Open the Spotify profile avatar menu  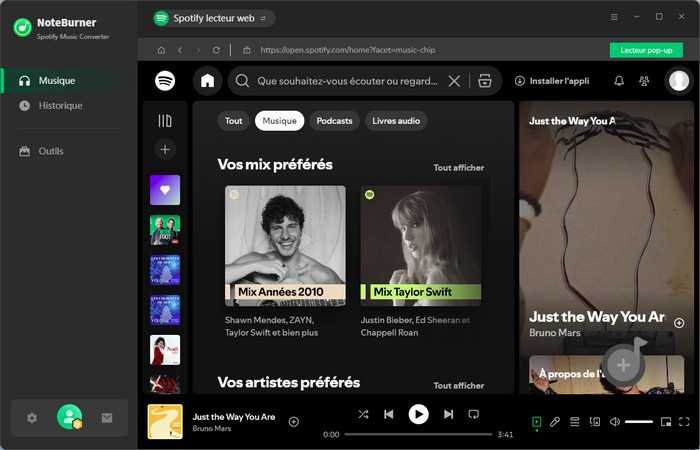[679, 81]
